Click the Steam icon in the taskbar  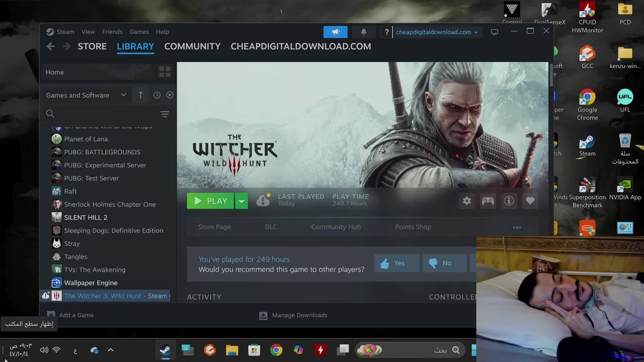pyautogui.click(x=165, y=350)
